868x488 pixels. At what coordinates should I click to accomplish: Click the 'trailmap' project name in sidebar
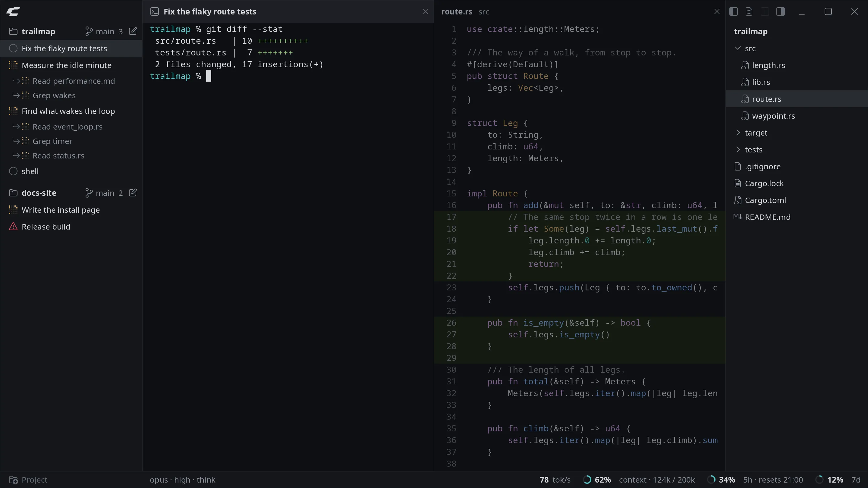[38, 31]
